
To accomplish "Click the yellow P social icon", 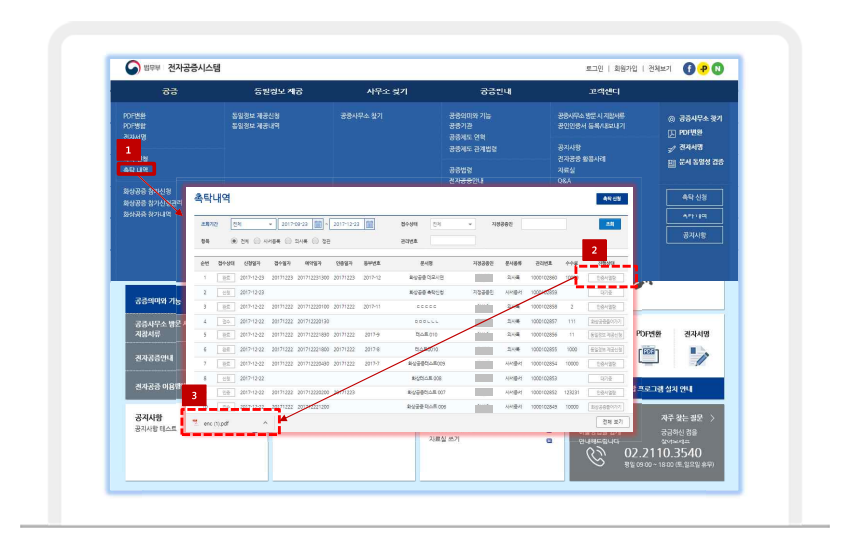I will [x=703, y=68].
